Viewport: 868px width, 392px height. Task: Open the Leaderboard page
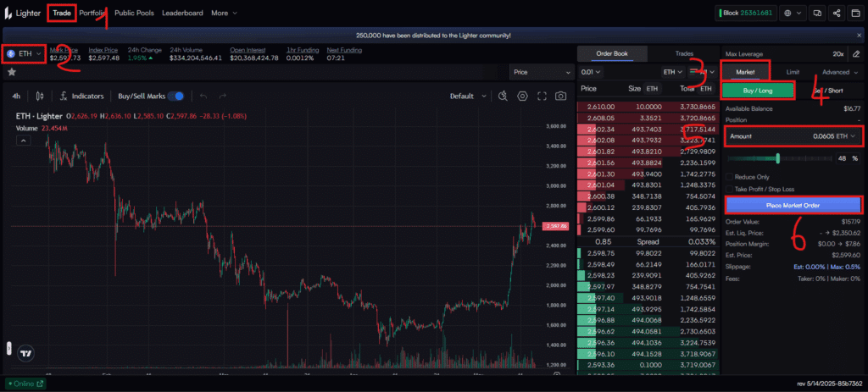(x=182, y=13)
